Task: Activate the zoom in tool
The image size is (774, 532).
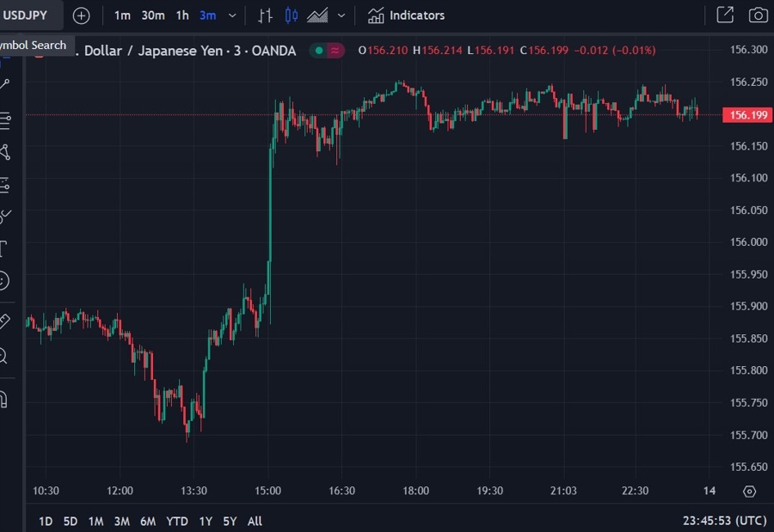Action: click(x=3, y=355)
